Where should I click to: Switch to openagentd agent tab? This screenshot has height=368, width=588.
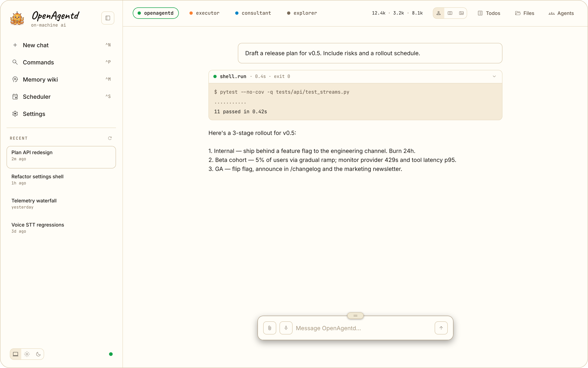[156, 13]
